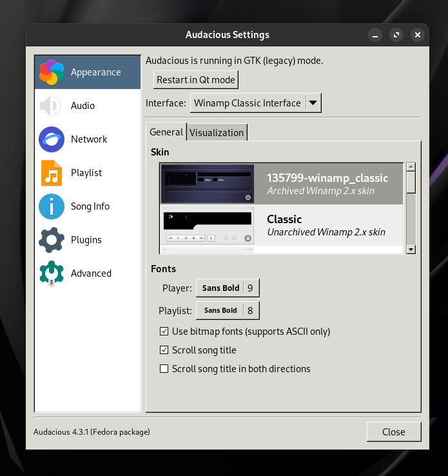Enable Scroll song title in both directions

tap(164, 369)
